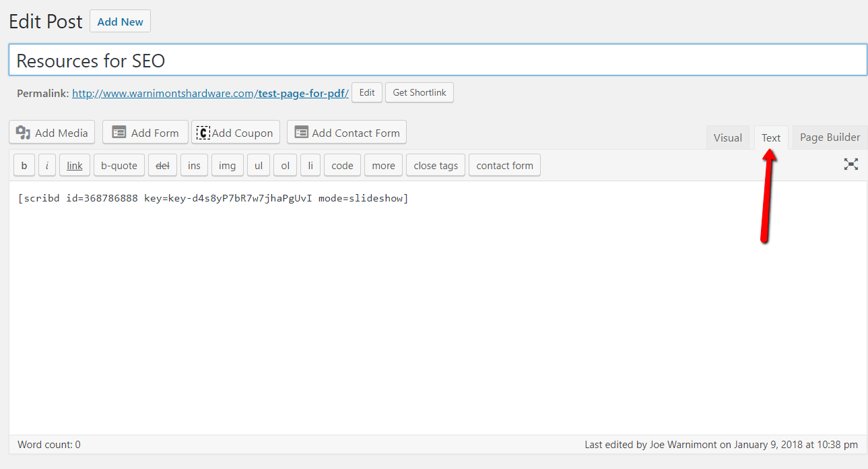Switch to the Visual editor tab

(x=728, y=137)
